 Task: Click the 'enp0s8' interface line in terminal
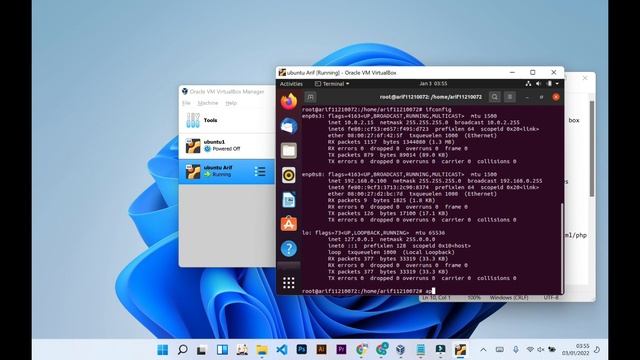[x=399, y=174]
